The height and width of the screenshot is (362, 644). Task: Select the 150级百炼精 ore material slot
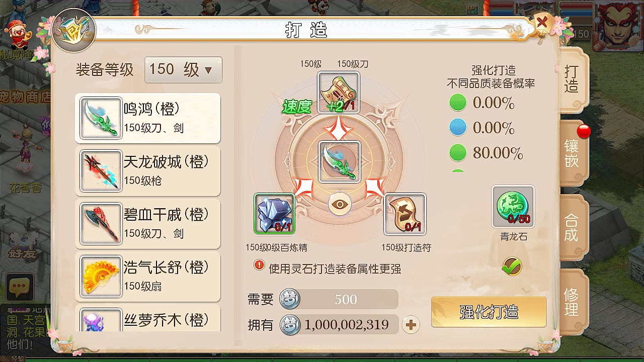click(x=274, y=214)
